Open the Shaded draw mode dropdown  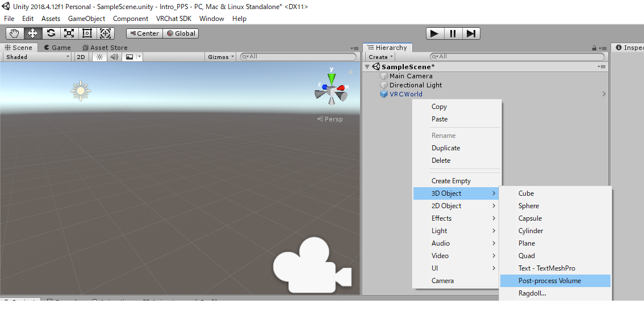(x=37, y=57)
